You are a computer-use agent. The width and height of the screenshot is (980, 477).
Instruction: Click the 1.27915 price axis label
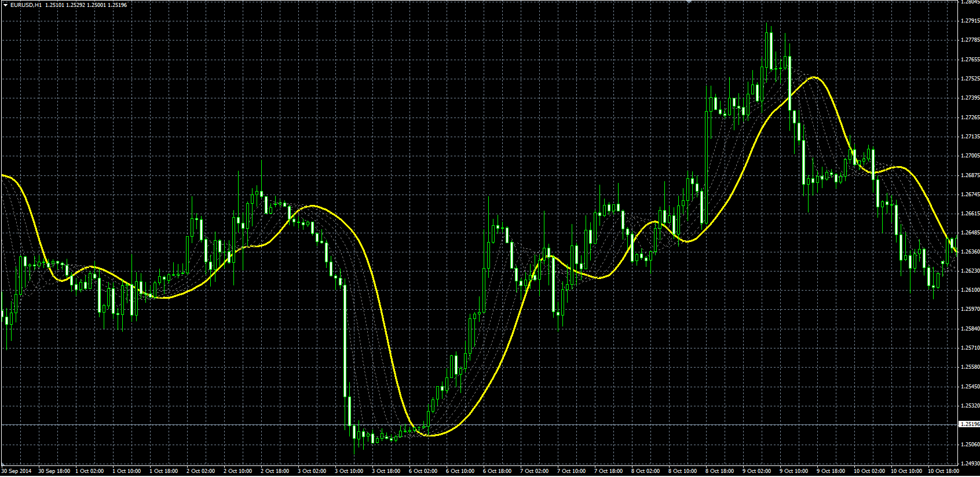coord(970,21)
